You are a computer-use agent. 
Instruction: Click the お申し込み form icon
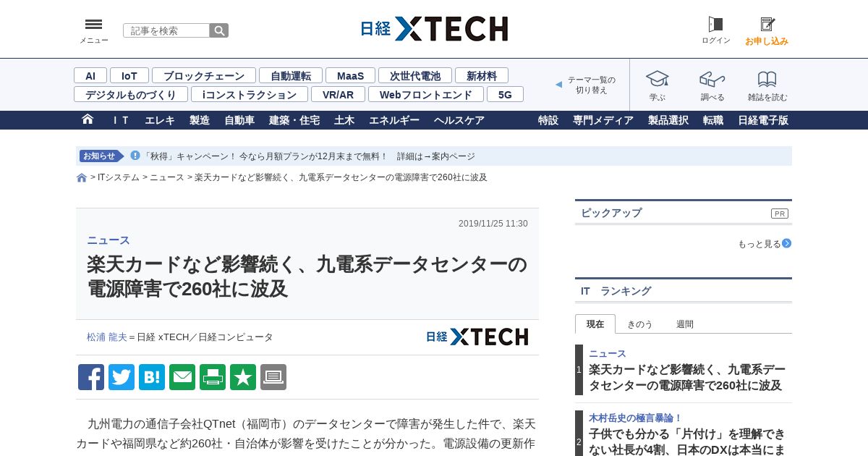coord(767,25)
